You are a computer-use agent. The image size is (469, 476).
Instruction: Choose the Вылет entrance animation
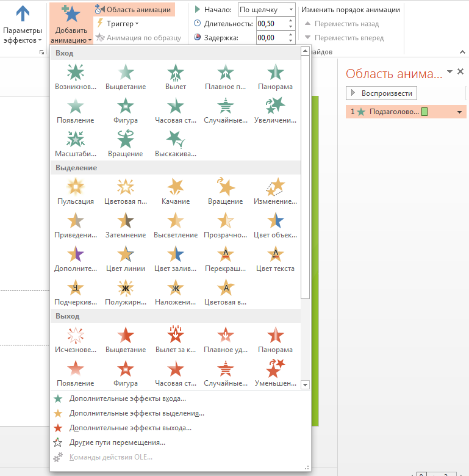pyautogui.click(x=176, y=77)
